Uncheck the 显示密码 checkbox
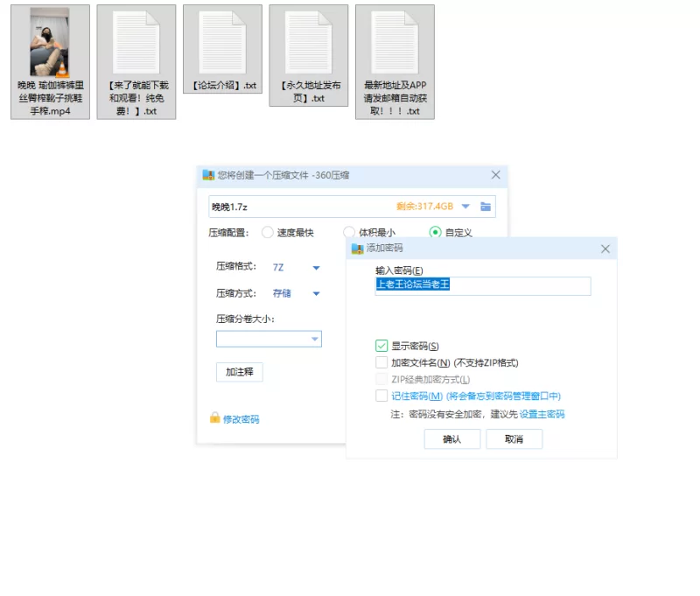700x596 pixels. coord(381,346)
